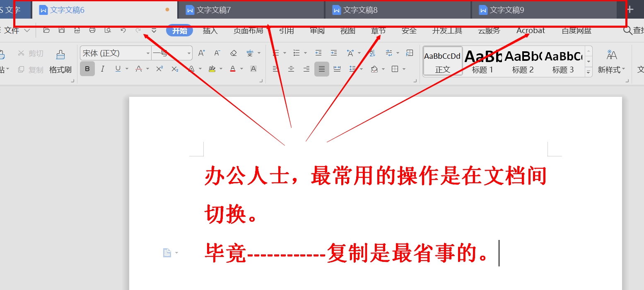Expand the font size dropdown
This screenshot has width=644, height=290.
(x=189, y=53)
